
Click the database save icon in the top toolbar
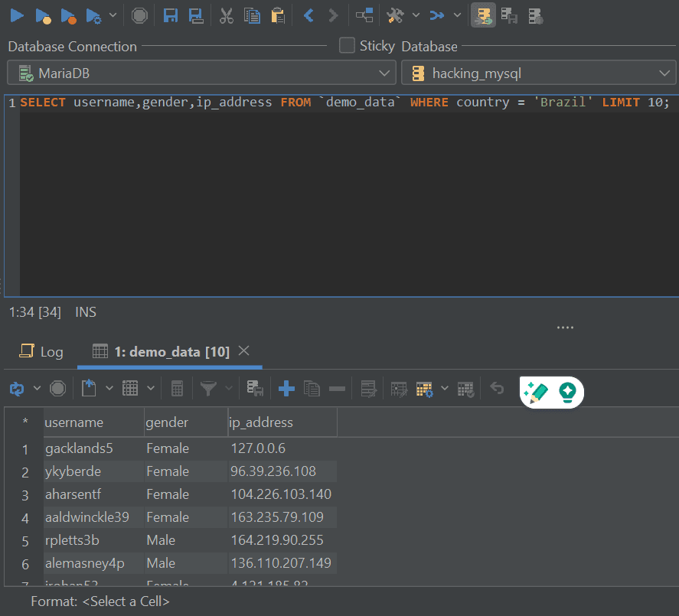[x=509, y=16]
